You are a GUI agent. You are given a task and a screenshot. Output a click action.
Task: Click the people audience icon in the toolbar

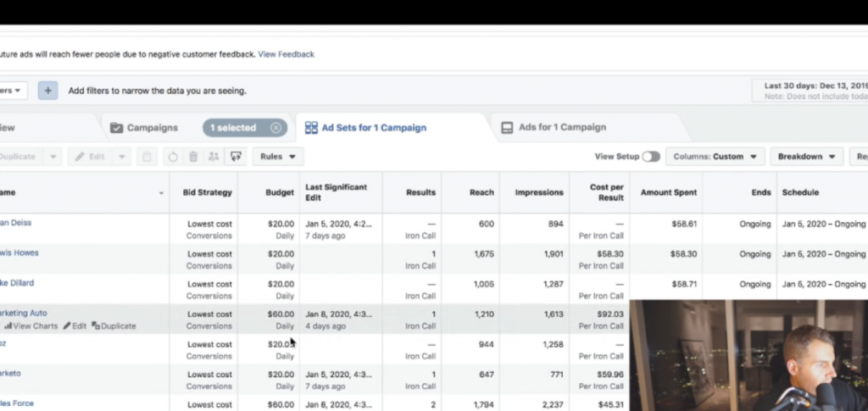tap(214, 157)
